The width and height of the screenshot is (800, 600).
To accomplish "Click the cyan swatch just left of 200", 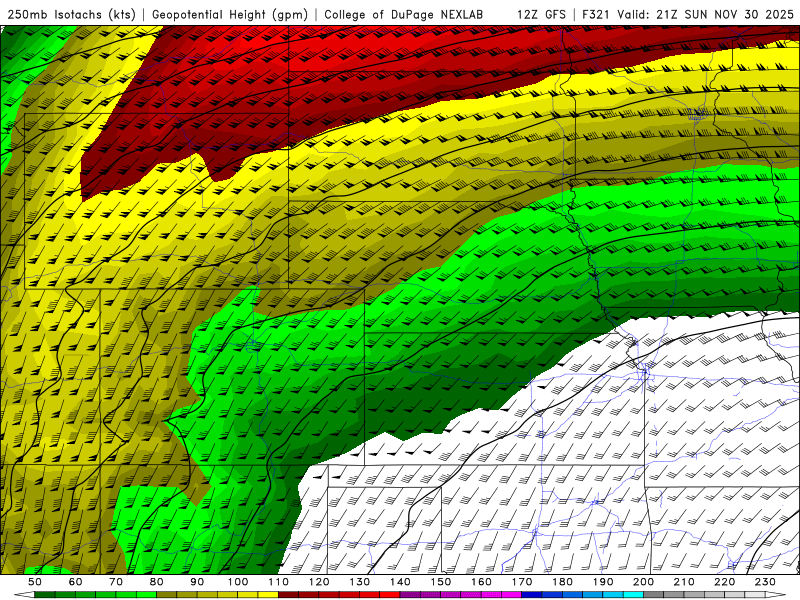I will [633, 595].
